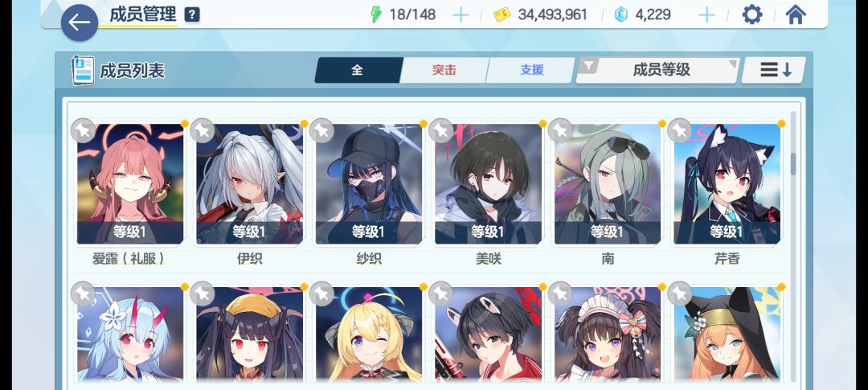The image size is (868, 390).
Task: Click the green energy lightning icon
Action: coord(376,15)
